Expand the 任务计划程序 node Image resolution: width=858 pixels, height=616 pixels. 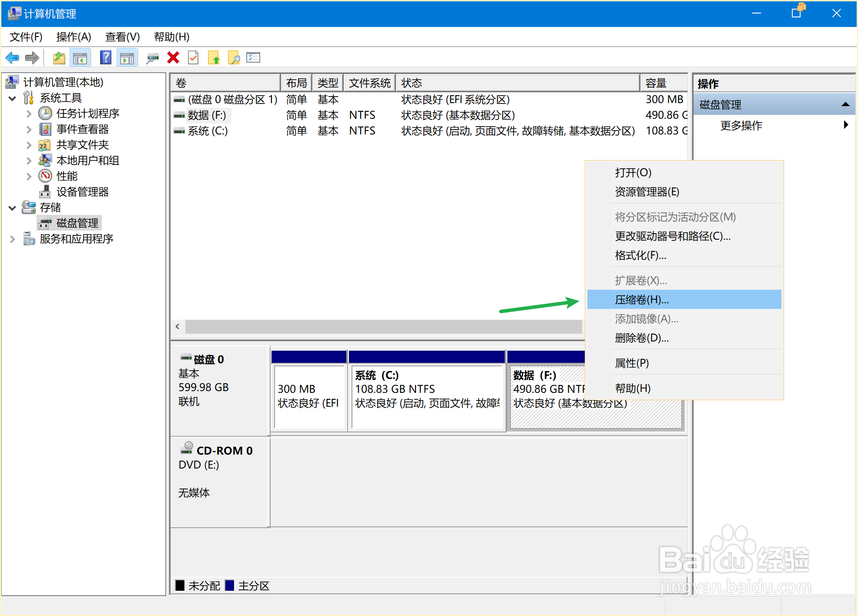[29, 114]
